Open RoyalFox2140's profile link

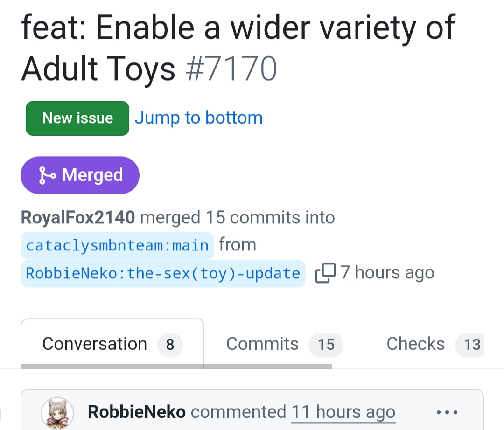(x=78, y=217)
